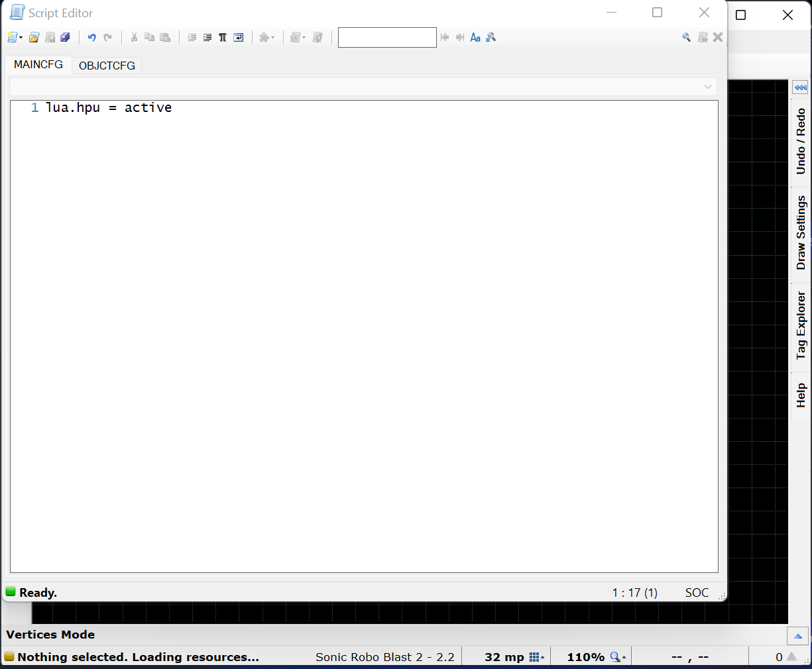Toggle the word wrap icon
This screenshot has width=812, height=669.
(x=238, y=38)
